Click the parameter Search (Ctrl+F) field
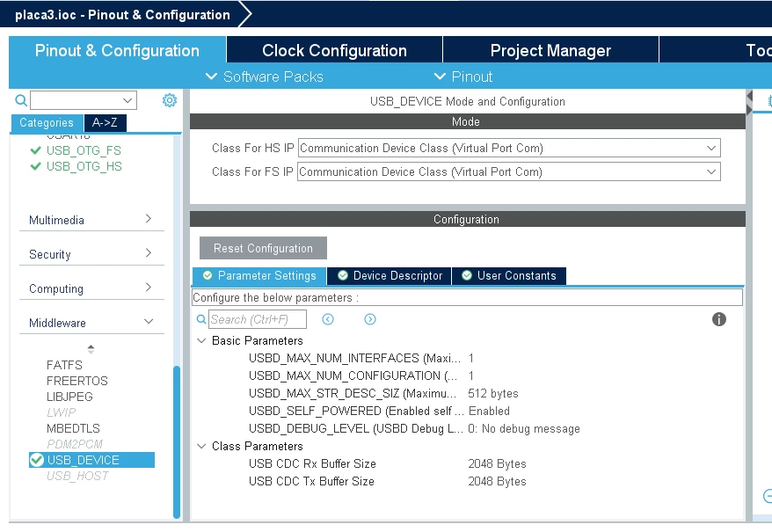772x532 pixels. pos(258,319)
